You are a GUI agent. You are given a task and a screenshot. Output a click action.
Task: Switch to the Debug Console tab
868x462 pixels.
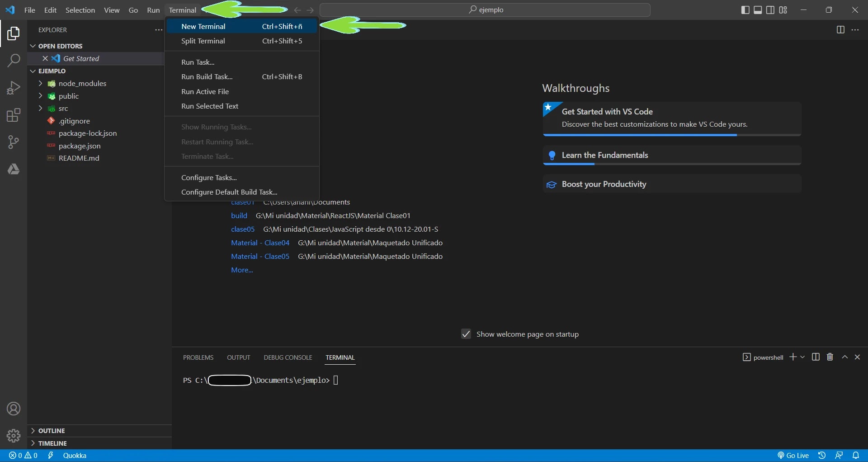point(288,357)
